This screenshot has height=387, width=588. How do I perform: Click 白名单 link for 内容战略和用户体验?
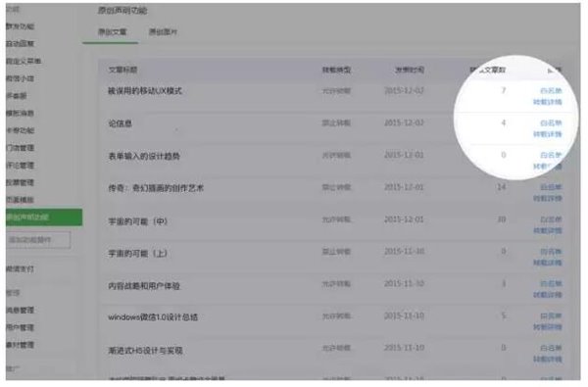(551, 283)
